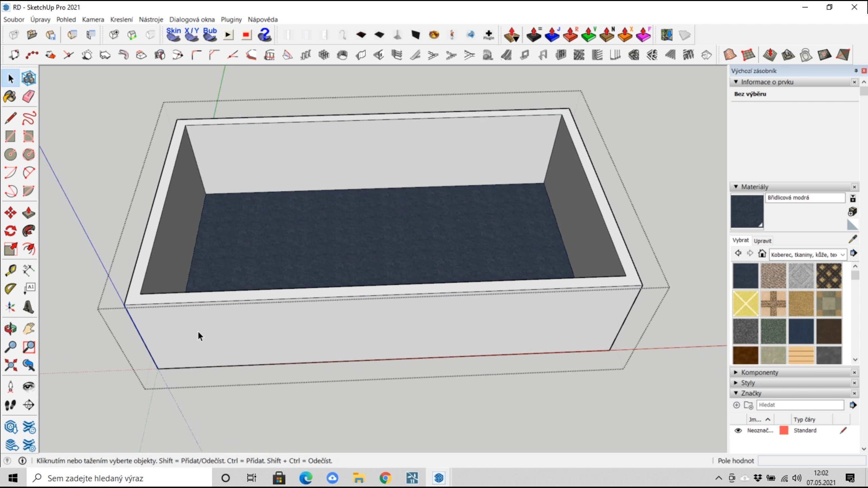Screen dimensions: 868x488
Task: Switch to the Upravit materials tab
Action: (x=763, y=241)
